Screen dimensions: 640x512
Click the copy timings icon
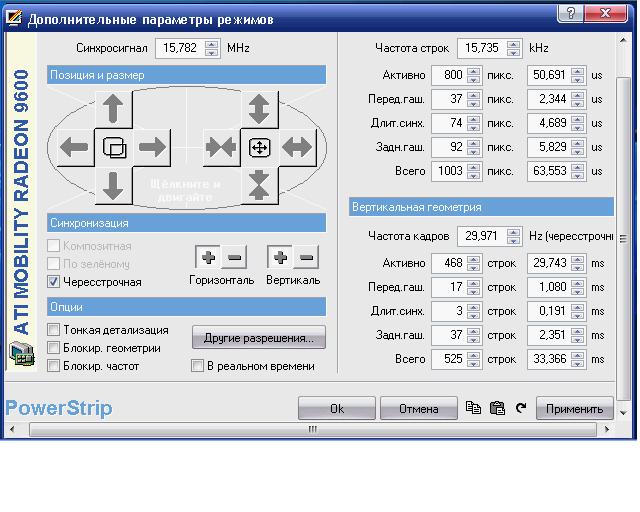tap(473, 408)
